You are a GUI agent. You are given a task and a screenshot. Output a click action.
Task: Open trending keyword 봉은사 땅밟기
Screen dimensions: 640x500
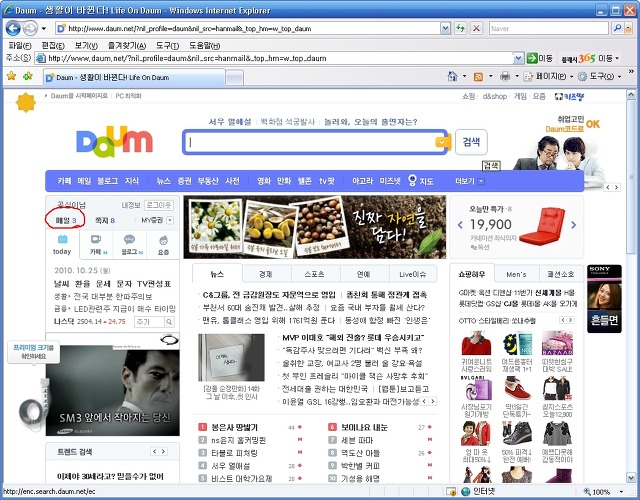[x=234, y=427]
